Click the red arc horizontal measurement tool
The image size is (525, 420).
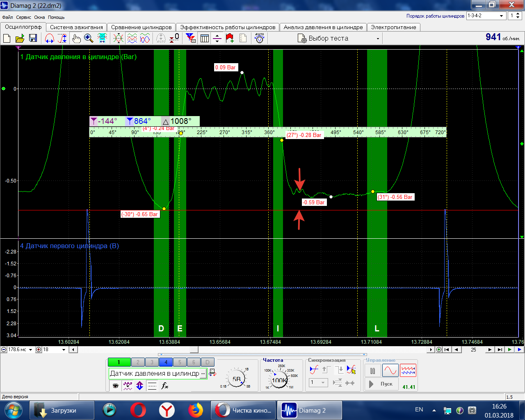click(49, 38)
